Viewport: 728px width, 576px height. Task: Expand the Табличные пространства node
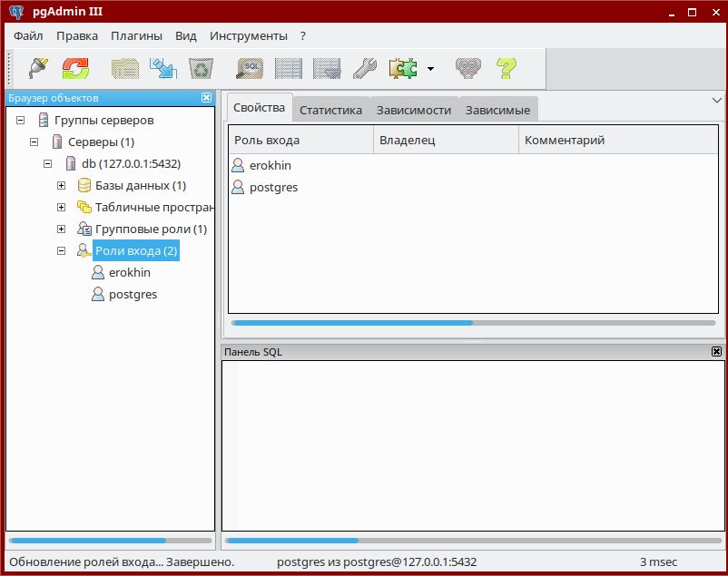[x=62, y=207]
